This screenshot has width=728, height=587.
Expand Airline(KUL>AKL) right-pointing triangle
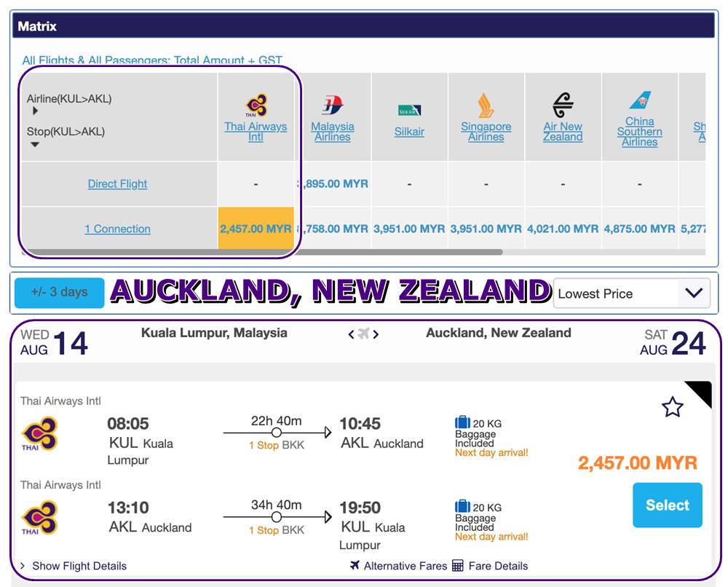35,111
